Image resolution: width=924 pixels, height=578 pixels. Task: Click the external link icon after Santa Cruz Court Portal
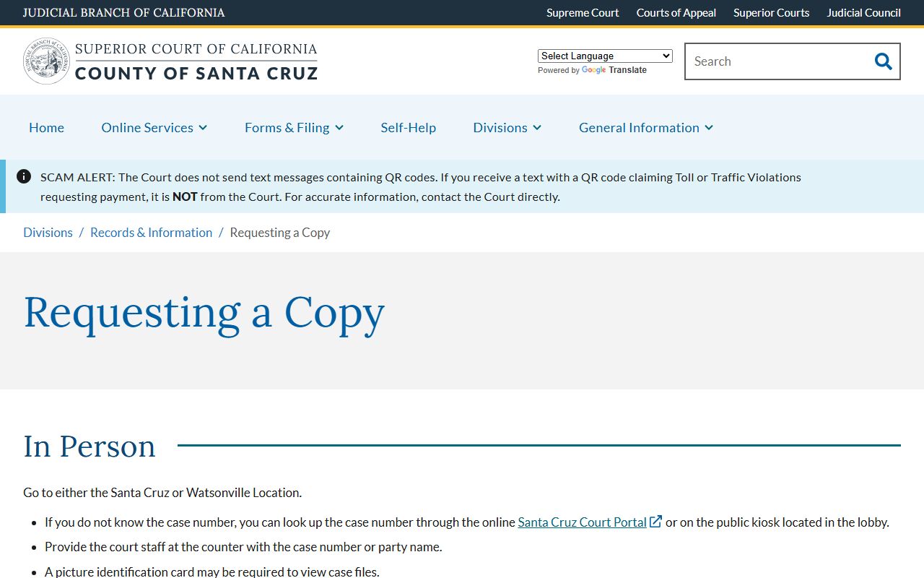[655, 522]
